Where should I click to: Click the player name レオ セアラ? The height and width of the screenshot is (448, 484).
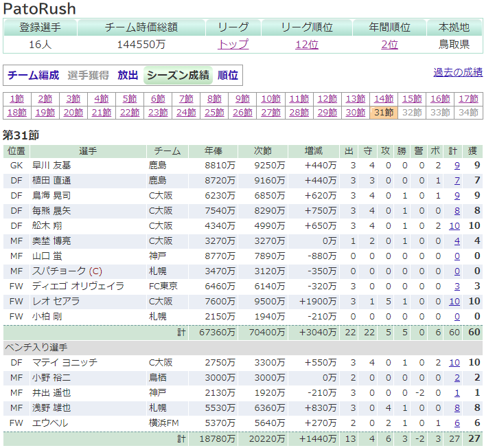[56, 302]
